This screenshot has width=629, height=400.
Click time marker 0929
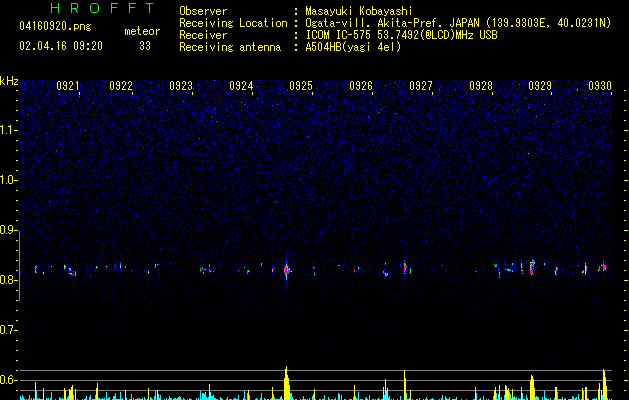(540, 86)
